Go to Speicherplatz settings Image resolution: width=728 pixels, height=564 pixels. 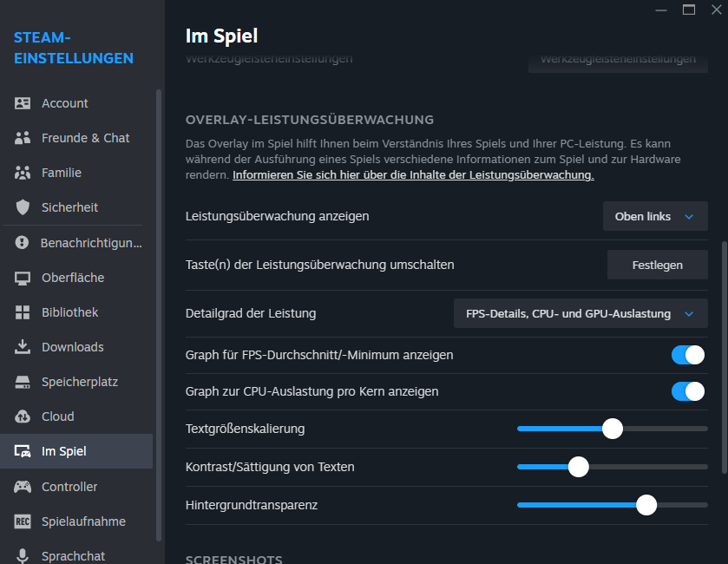coord(79,382)
